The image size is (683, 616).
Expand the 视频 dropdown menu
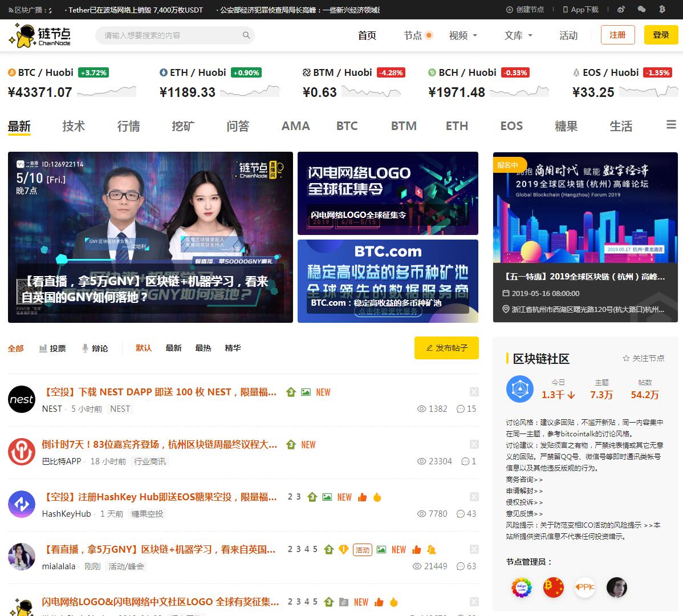pyautogui.click(x=463, y=35)
